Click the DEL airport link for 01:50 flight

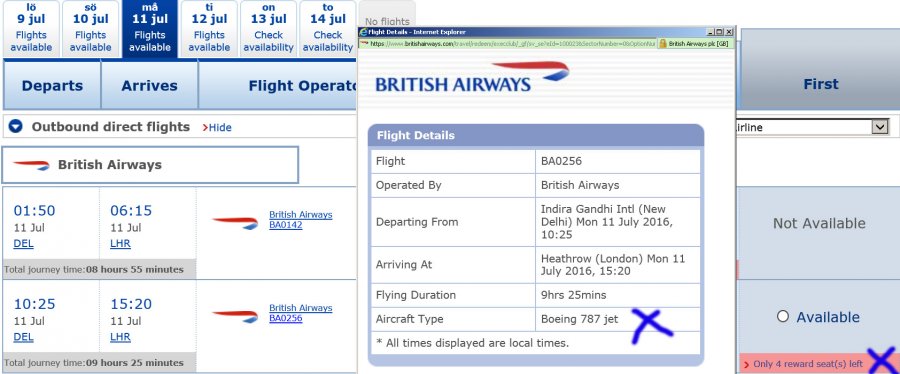coord(24,244)
